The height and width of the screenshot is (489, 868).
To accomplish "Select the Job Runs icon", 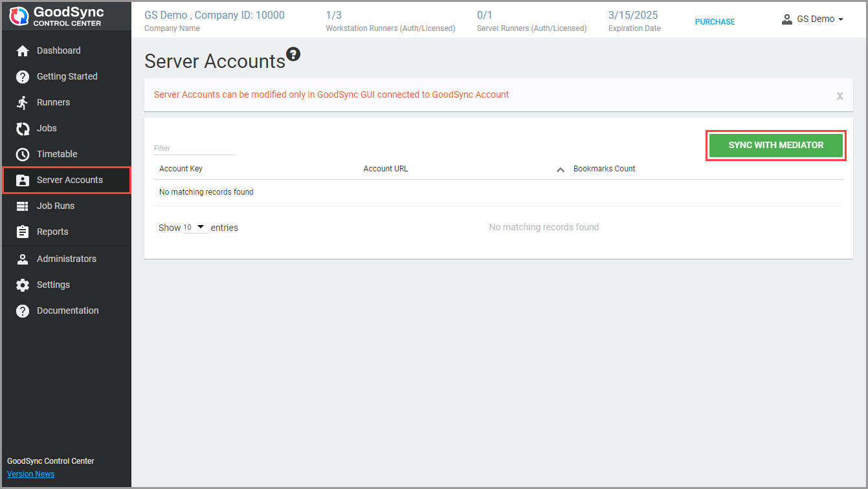I will pos(23,206).
